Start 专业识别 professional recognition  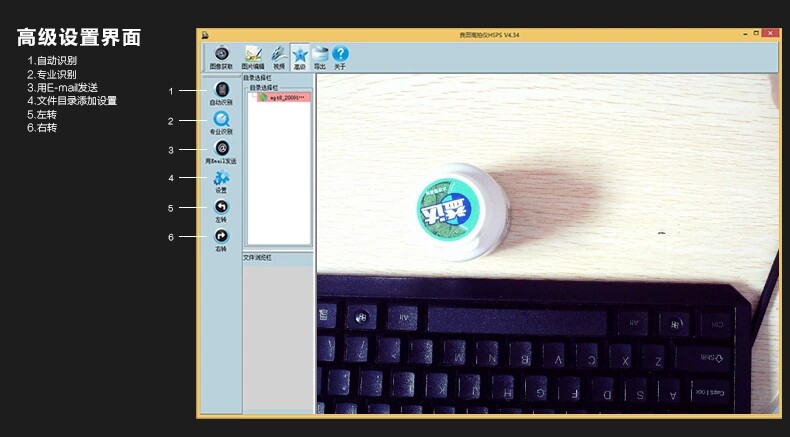pyautogui.click(x=221, y=122)
